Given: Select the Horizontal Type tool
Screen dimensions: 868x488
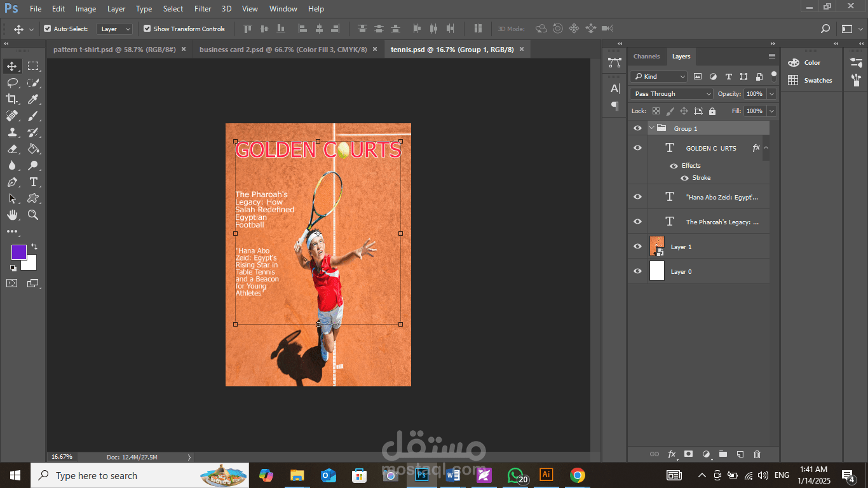Looking at the screenshot, I should (x=33, y=182).
